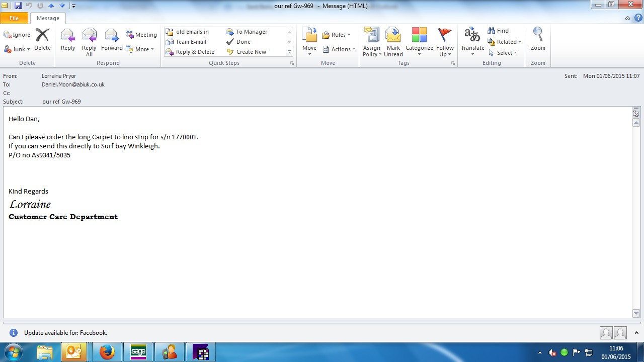Open the Follow Up flag menu
This screenshot has width=644, height=362.
445,42
